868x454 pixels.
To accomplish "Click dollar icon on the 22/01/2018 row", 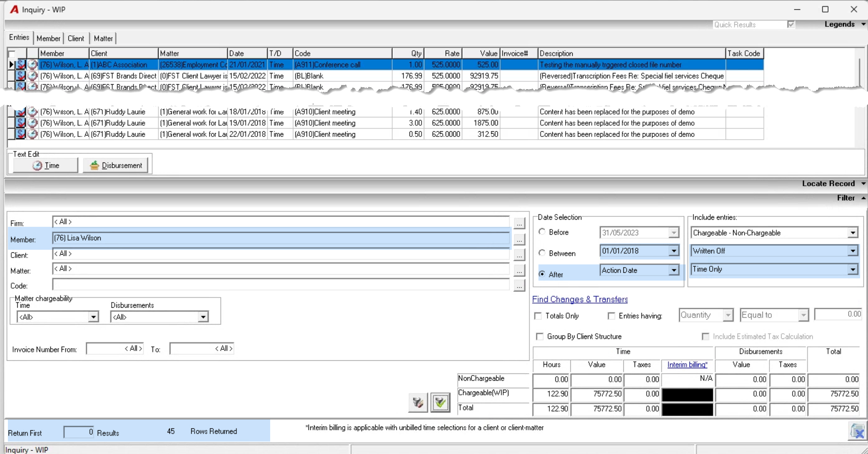I will point(21,134).
